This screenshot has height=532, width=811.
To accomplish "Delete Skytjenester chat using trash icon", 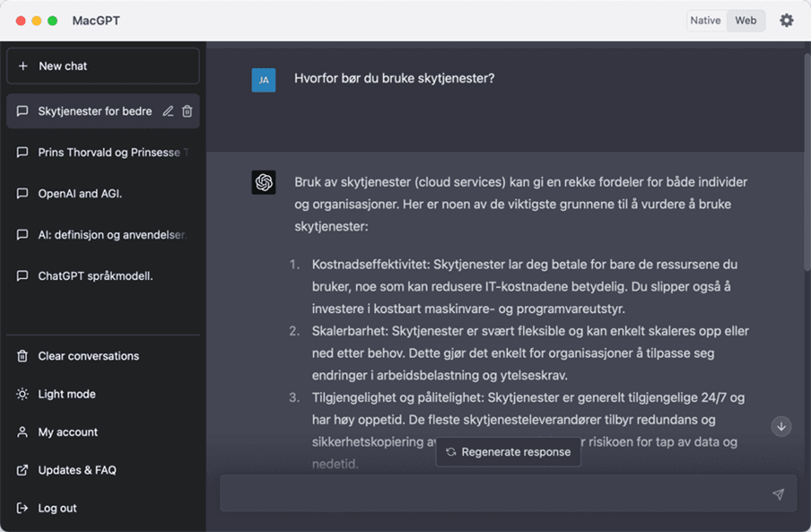I will [187, 112].
